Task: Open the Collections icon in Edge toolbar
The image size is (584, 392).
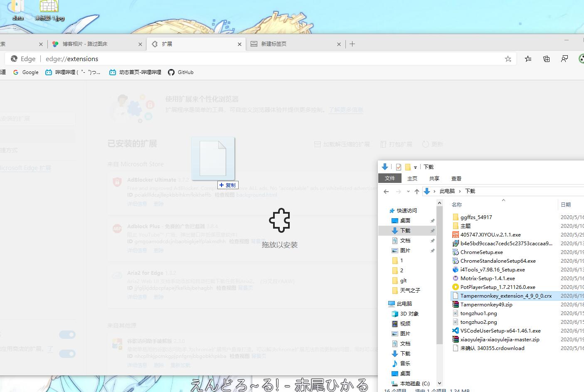Action: pyautogui.click(x=546, y=59)
